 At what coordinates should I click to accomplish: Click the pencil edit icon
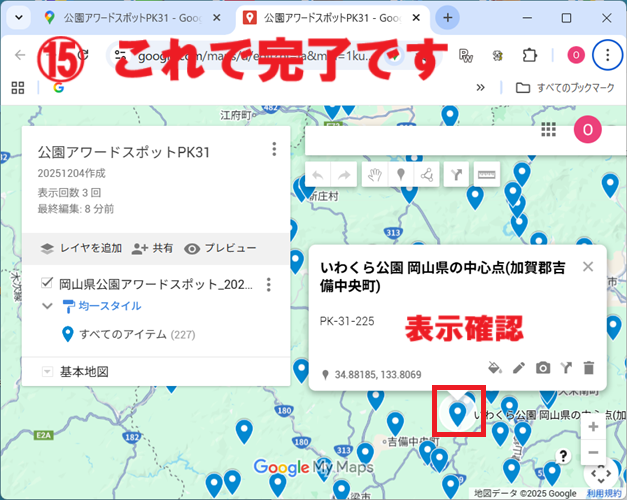(519, 368)
